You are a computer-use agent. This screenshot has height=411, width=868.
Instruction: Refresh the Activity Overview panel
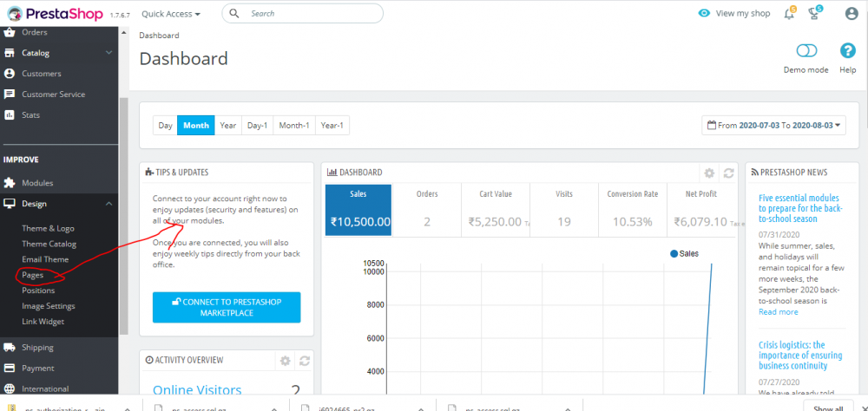click(x=305, y=361)
